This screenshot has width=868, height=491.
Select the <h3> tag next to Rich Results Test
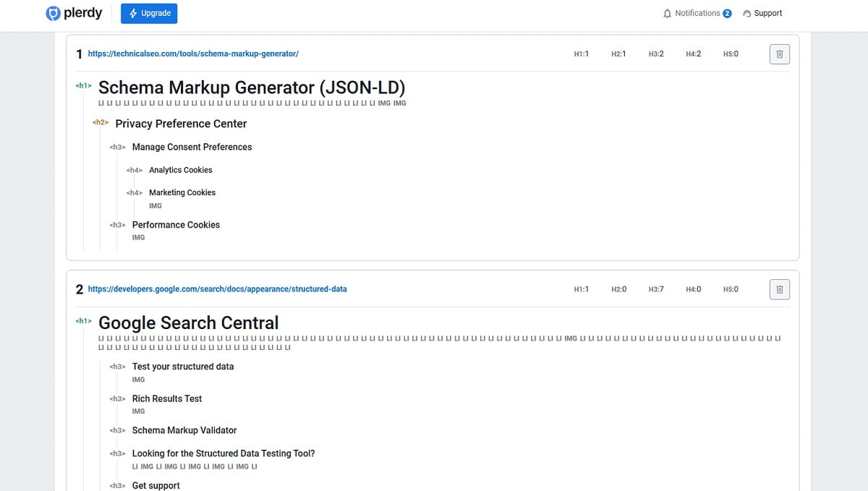pos(117,398)
